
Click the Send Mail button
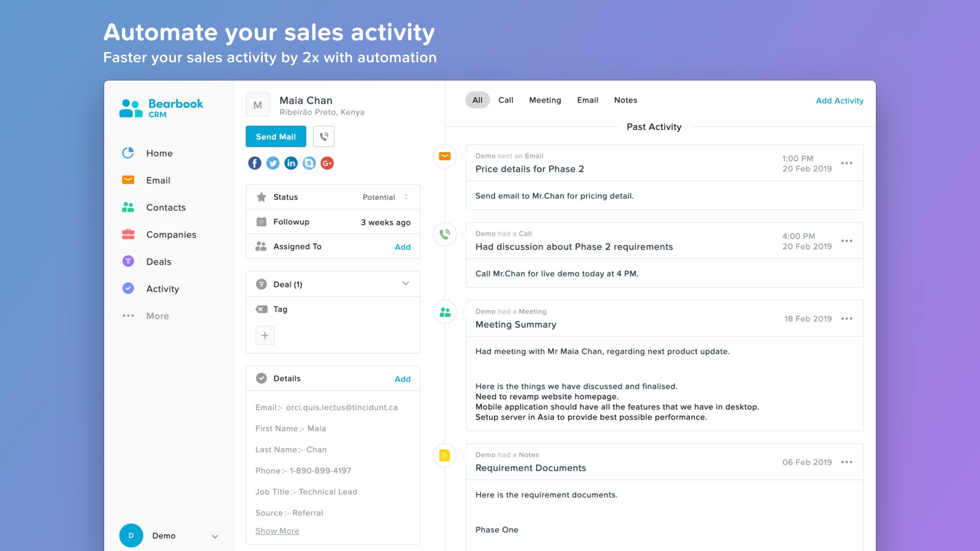coord(276,136)
